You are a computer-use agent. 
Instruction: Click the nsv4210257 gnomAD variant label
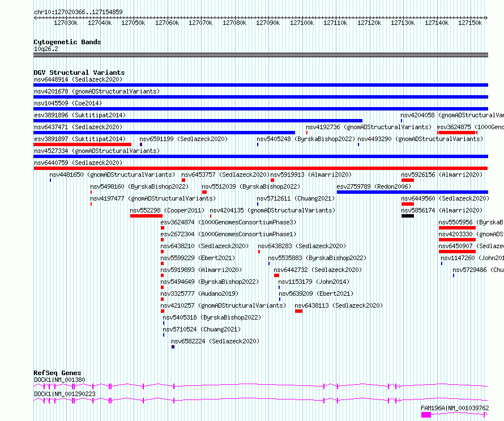[223, 305]
